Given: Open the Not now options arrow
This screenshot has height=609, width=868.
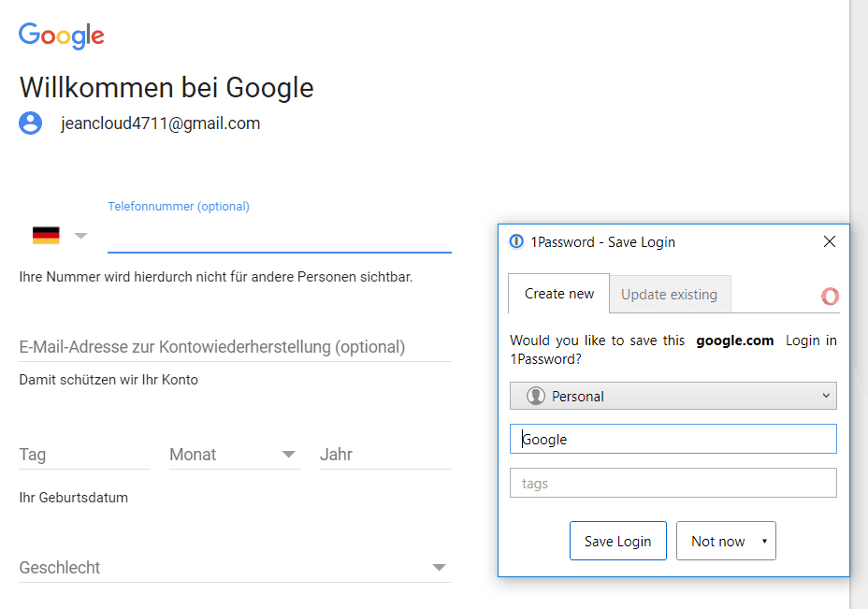Looking at the screenshot, I should [x=764, y=541].
